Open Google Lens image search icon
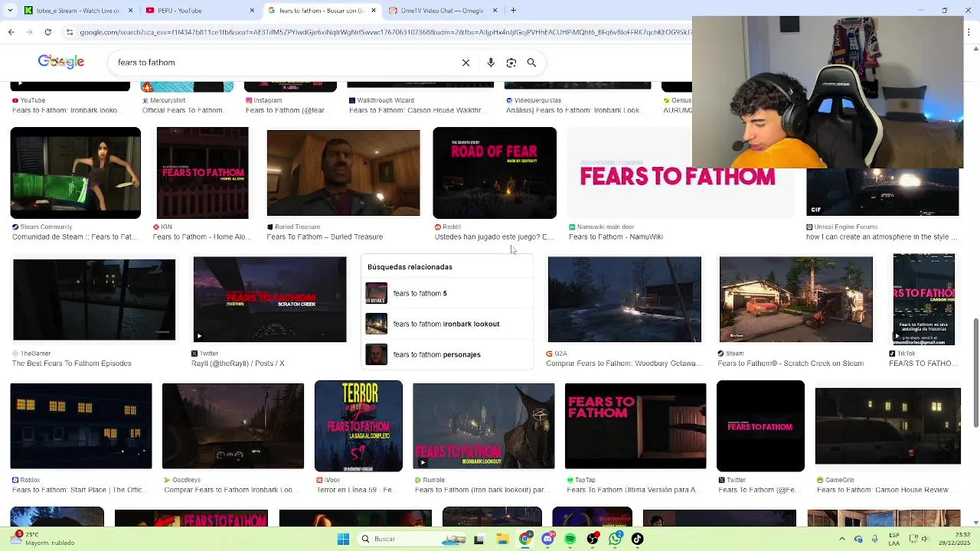980x551 pixels. [x=511, y=63]
